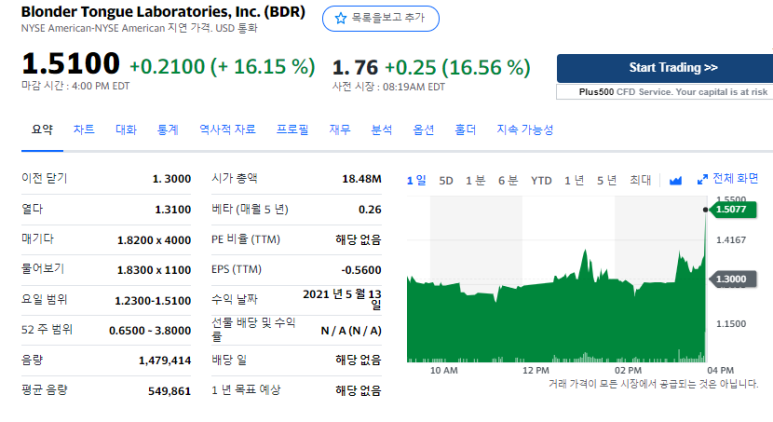Image resolution: width=773 pixels, height=422 pixels.
Task: Click the +0.2100 (+ 16.15 %) change value
Action: click(x=222, y=67)
